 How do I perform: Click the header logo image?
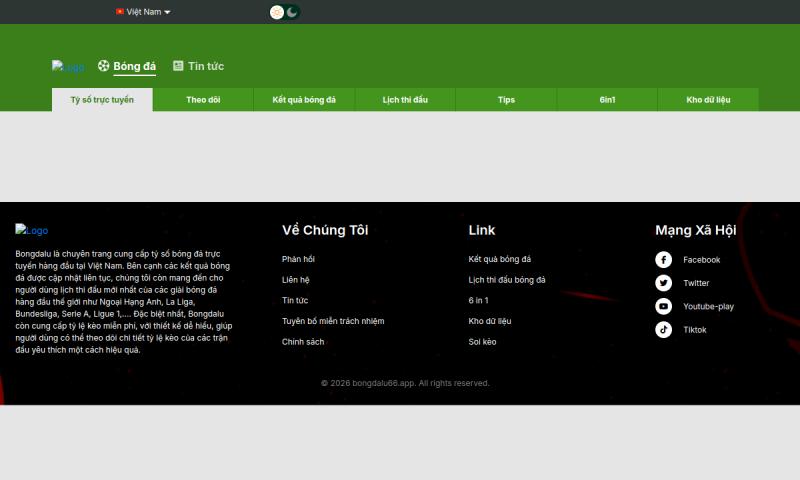68,67
